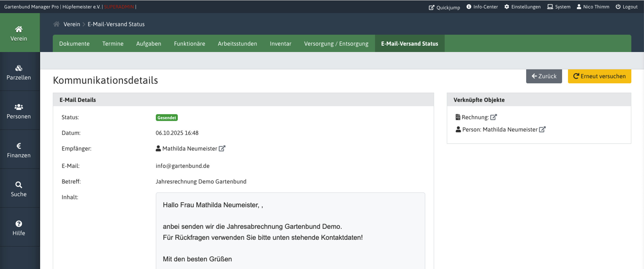
Task: Go to Parzellen in sidebar
Action: [x=19, y=72]
